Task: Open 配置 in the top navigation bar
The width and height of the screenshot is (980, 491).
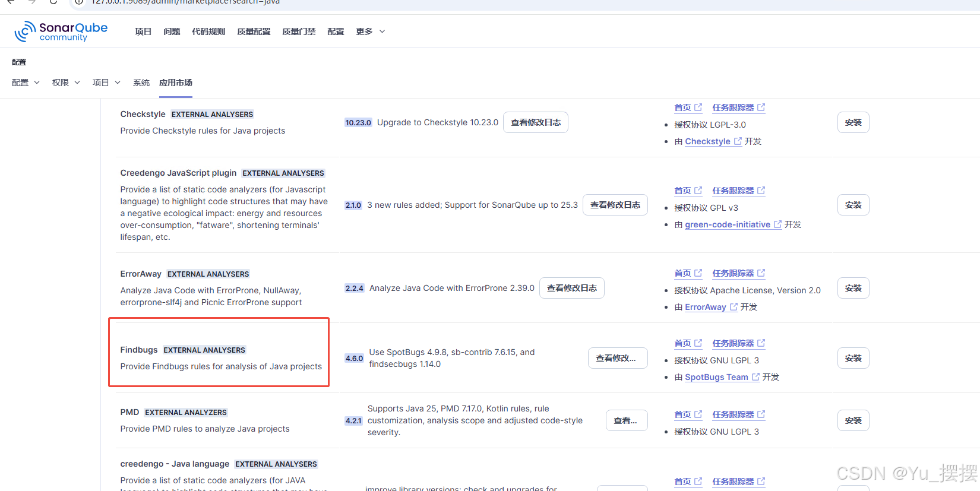Action: pos(336,31)
